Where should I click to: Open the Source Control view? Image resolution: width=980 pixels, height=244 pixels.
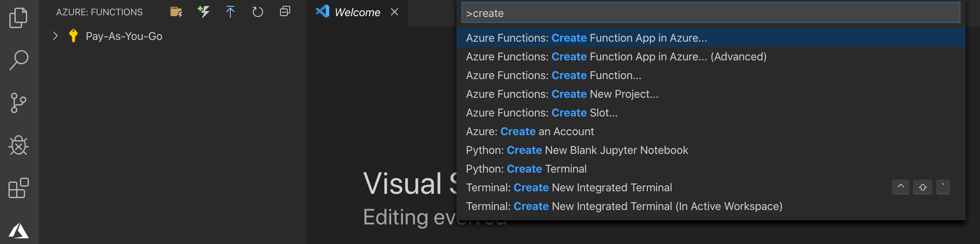click(18, 103)
